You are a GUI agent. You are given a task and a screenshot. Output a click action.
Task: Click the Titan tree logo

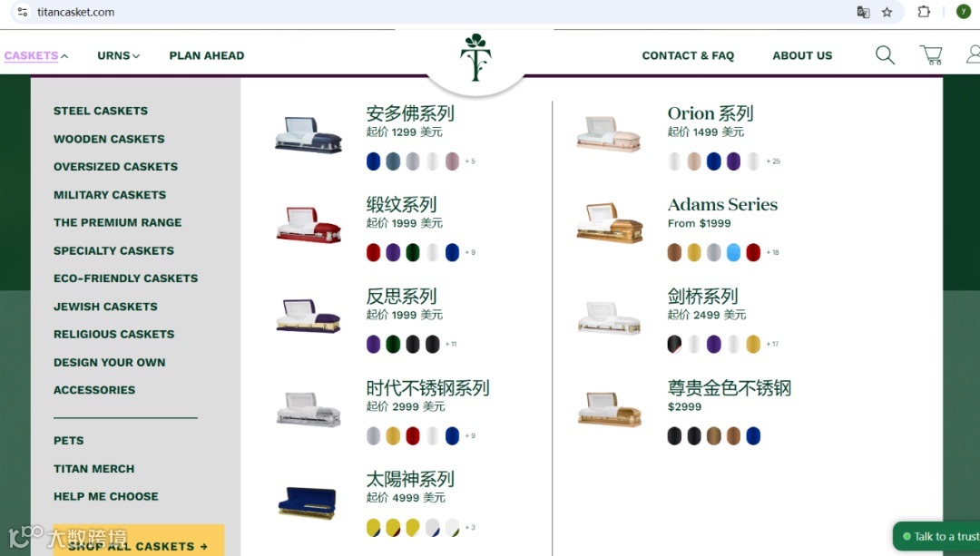coord(475,57)
